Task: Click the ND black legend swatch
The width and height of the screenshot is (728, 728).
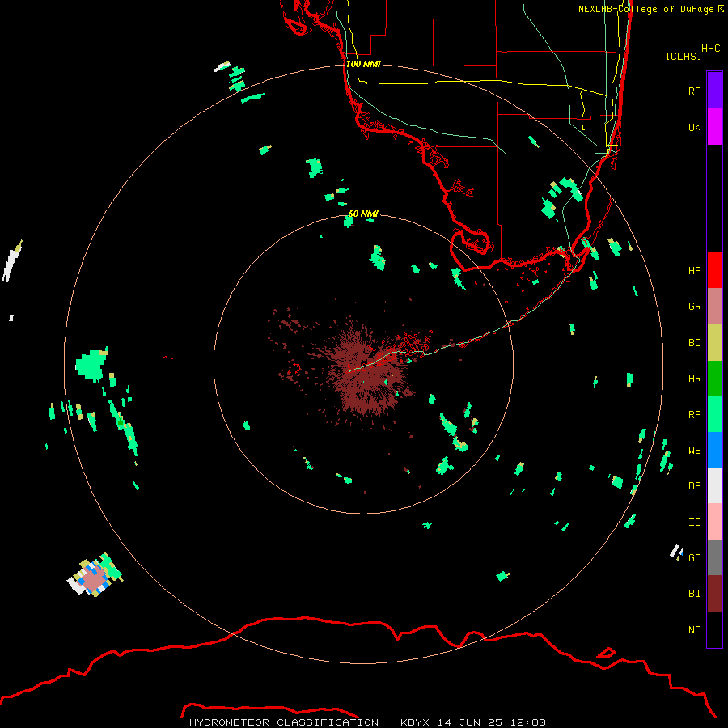Action: coord(714,629)
